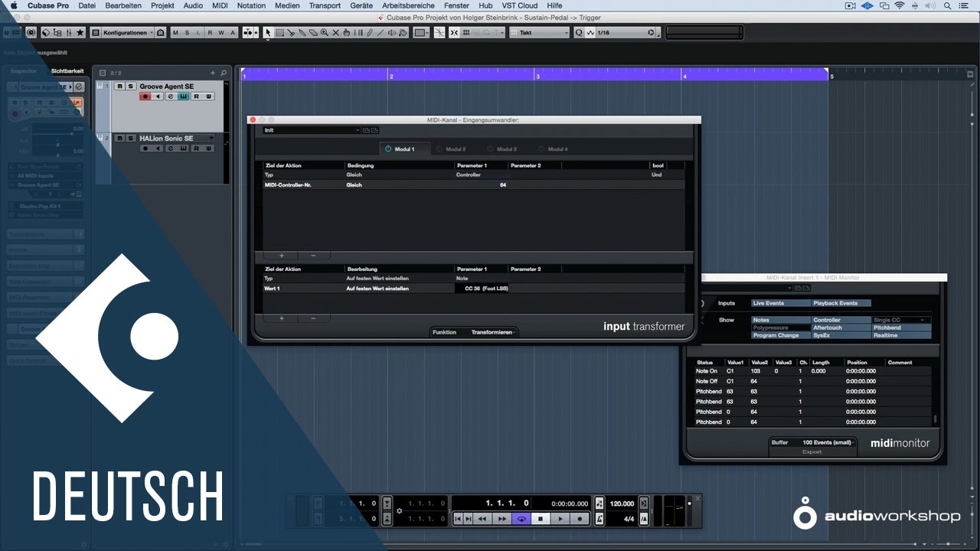980x551 pixels.
Task: Start playback in transport panel
Action: [x=560, y=518]
